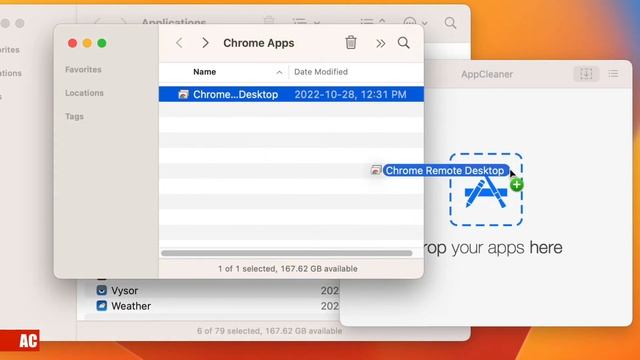
Task: Maximize Chrome Apps window with green button
Action: [102, 43]
